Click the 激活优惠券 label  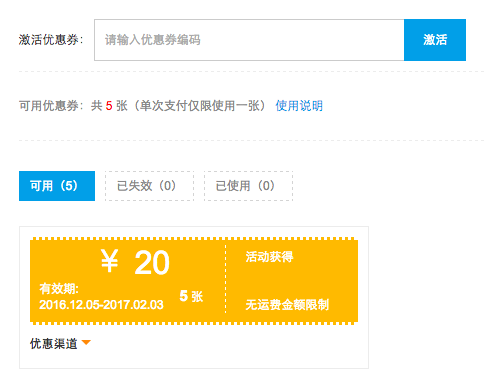click(51, 40)
